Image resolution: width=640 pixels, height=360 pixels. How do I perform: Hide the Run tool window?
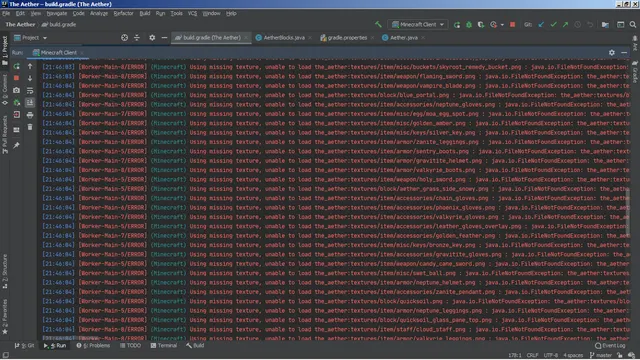point(624,53)
